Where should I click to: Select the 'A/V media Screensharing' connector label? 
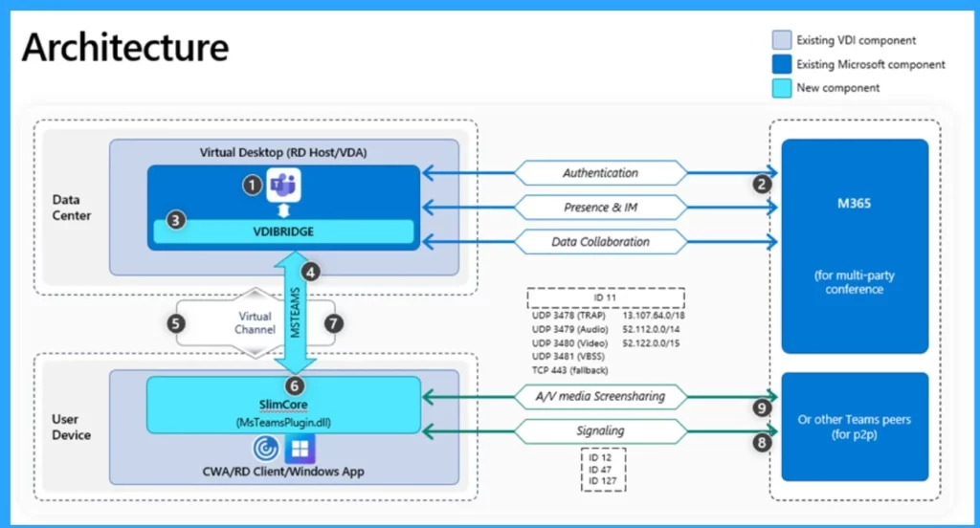pos(600,396)
